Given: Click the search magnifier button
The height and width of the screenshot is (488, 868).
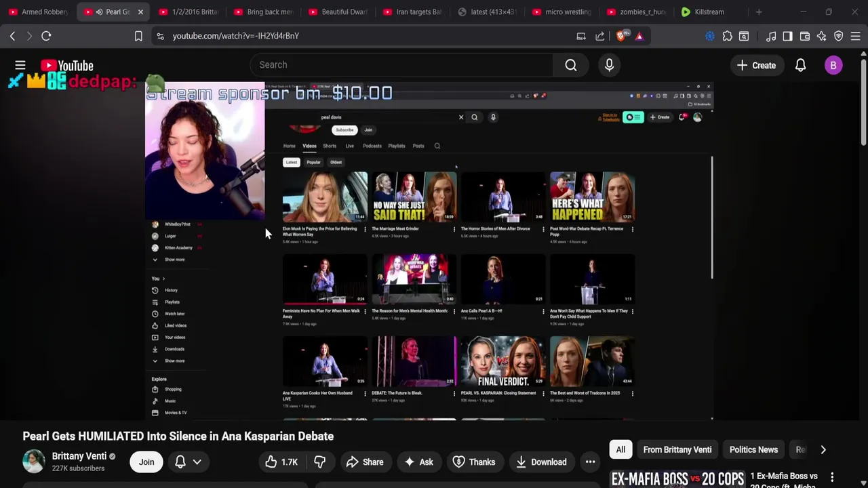Looking at the screenshot, I should (x=571, y=65).
